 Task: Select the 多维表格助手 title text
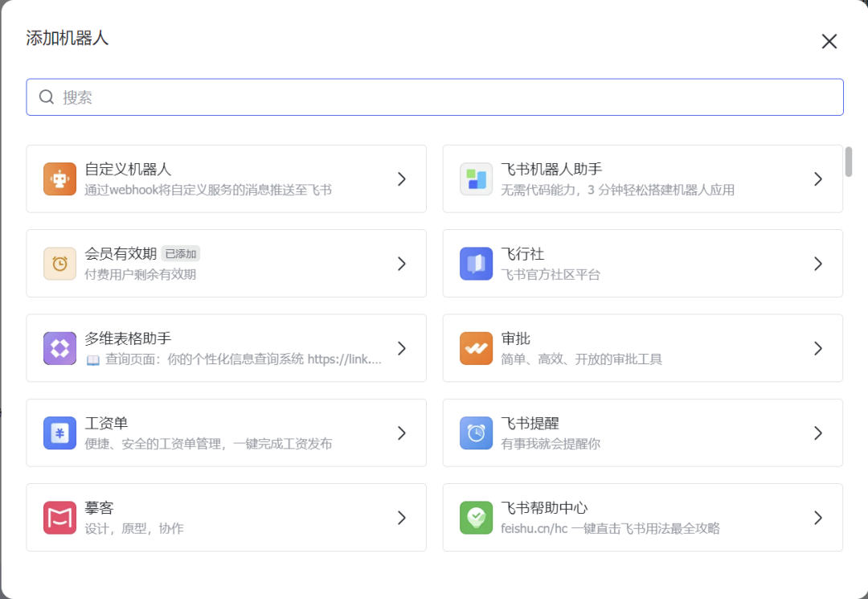point(128,338)
